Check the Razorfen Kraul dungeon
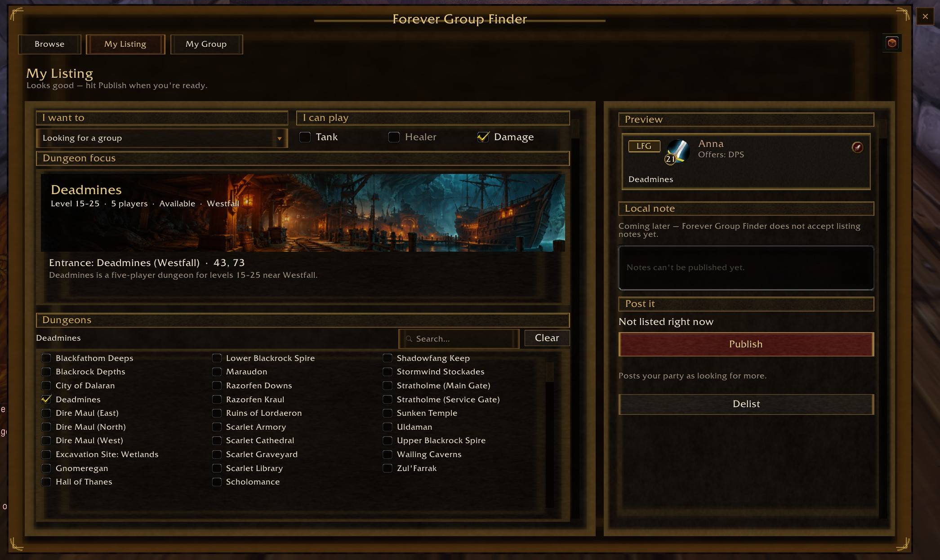The height and width of the screenshot is (560, 940). tap(217, 399)
